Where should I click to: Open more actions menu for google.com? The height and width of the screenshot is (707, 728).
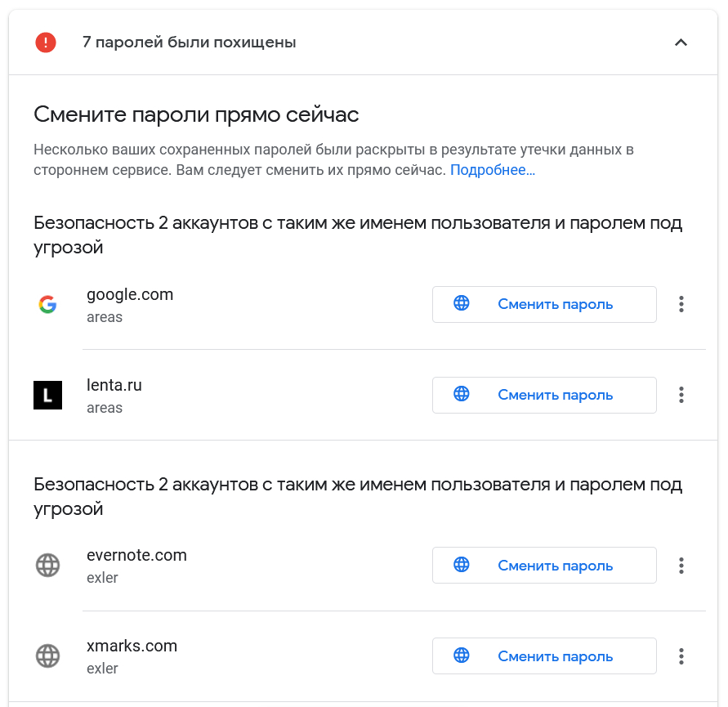681,305
